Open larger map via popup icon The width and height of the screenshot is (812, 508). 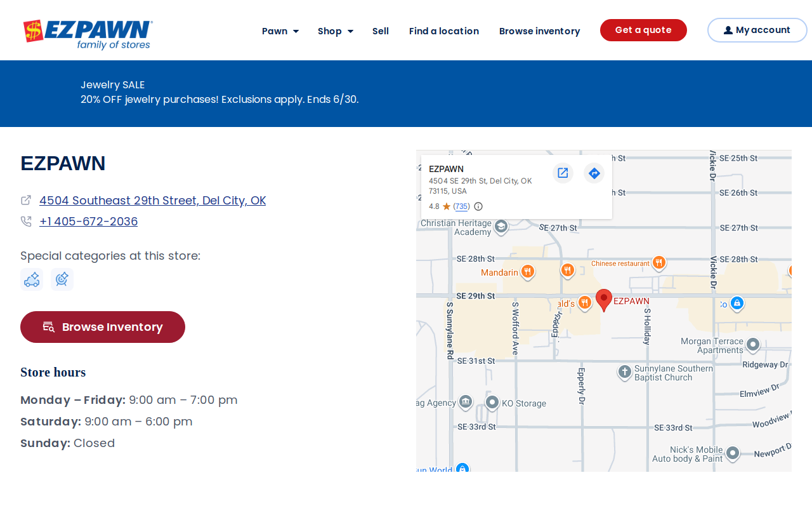tap(563, 173)
